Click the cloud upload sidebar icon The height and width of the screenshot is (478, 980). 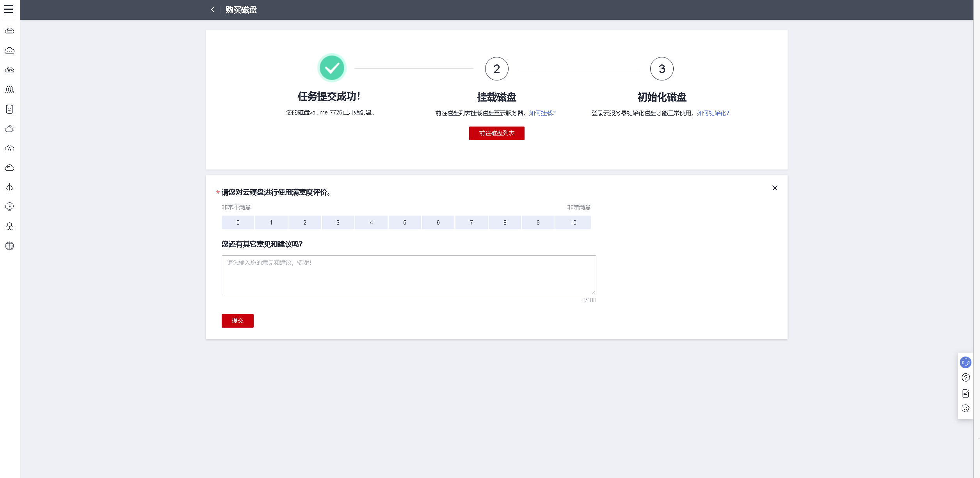pyautogui.click(x=10, y=148)
